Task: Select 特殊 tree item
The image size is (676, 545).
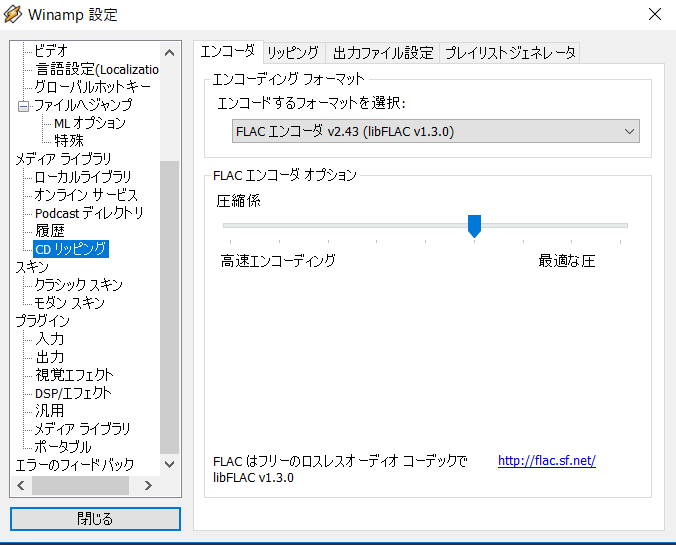Action: [x=69, y=141]
